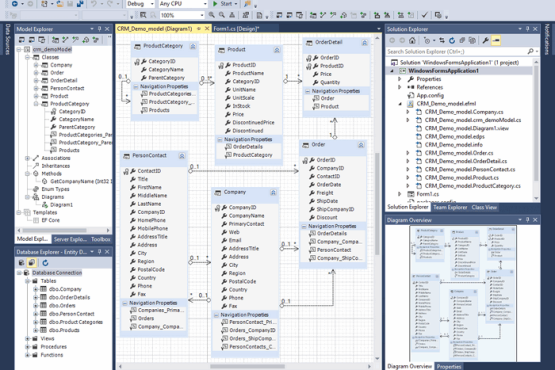Toggle Preview Selected Items in Solution Explorer toolbar
This screenshot has height=370, width=555.
496,40
